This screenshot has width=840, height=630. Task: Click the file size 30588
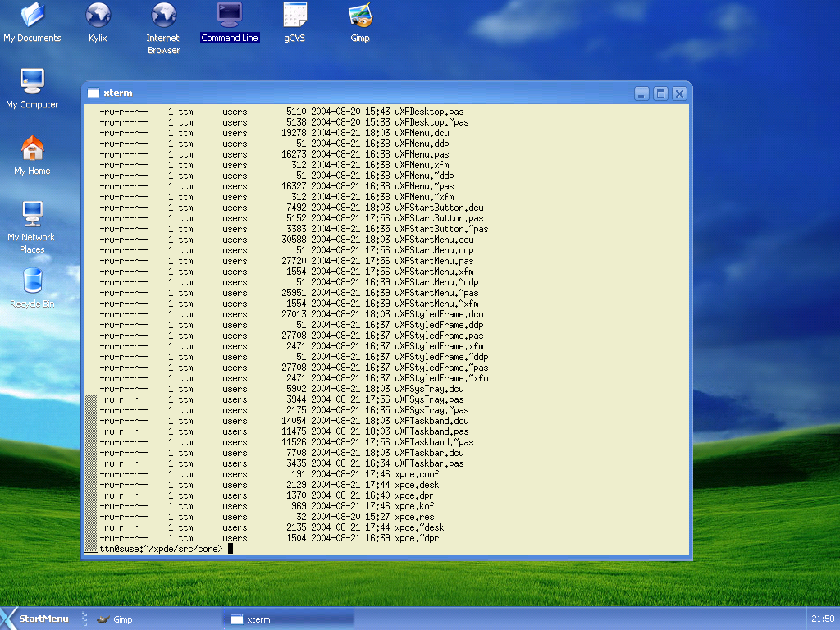[x=294, y=240]
